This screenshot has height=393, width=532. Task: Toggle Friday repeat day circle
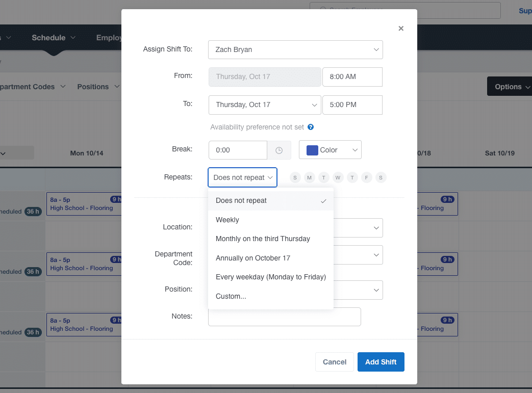tap(366, 177)
